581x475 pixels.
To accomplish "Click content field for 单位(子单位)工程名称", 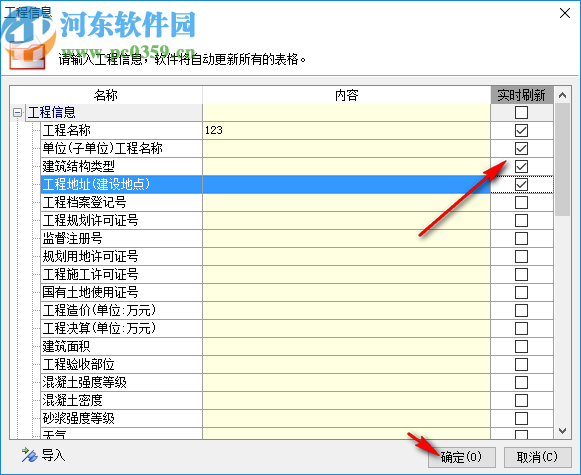I will [x=346, y=148].
